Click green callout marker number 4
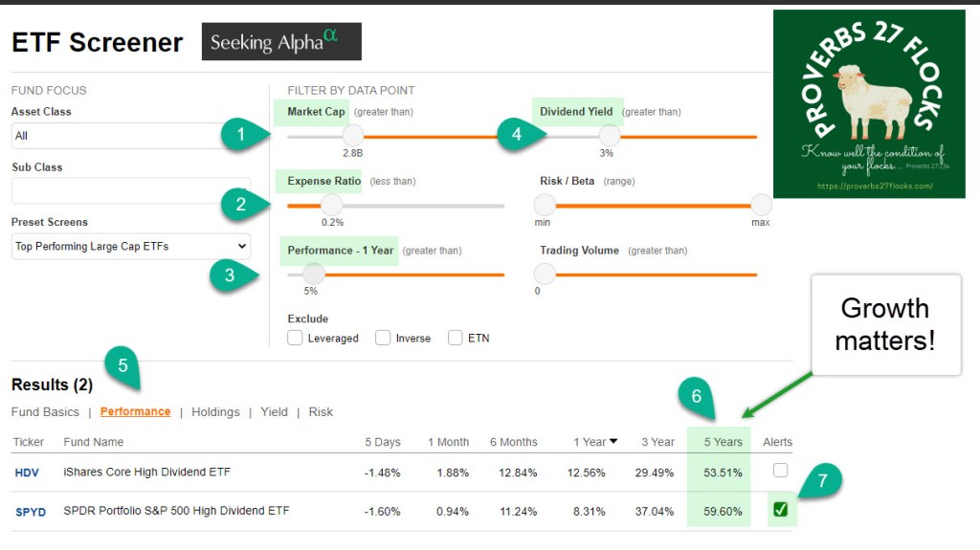Viewport: 980px width, 550px height. (x=517, y=135)
